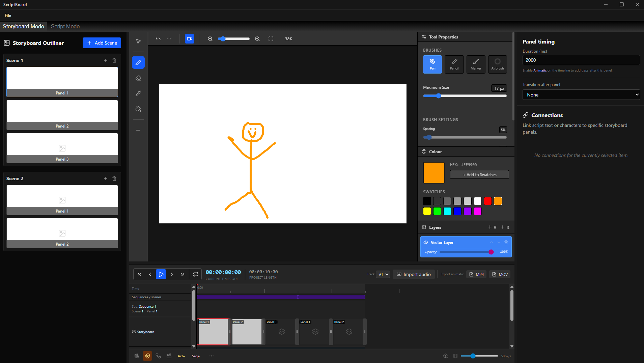Toggle loop playback in transport controls
The width and height of the screenshot is (644, 363).
coord(196,274)
